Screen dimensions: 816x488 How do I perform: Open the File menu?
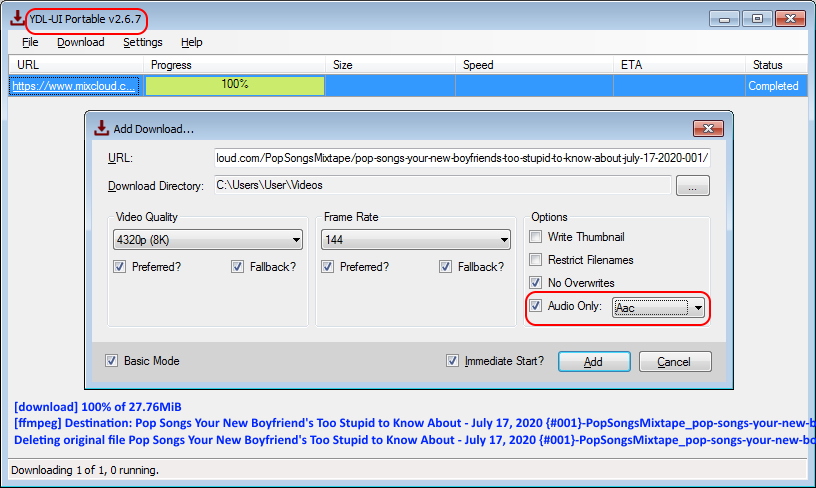click(x=30, y=42)
